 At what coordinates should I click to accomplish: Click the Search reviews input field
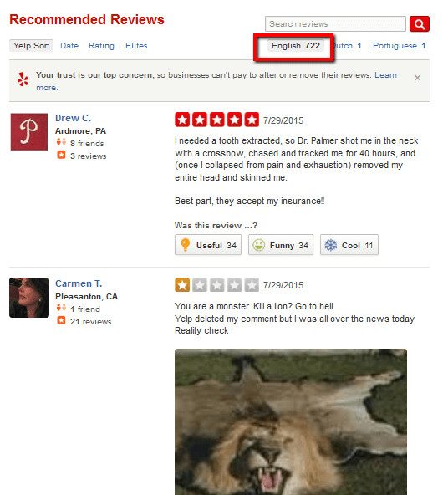click(335, 24)
